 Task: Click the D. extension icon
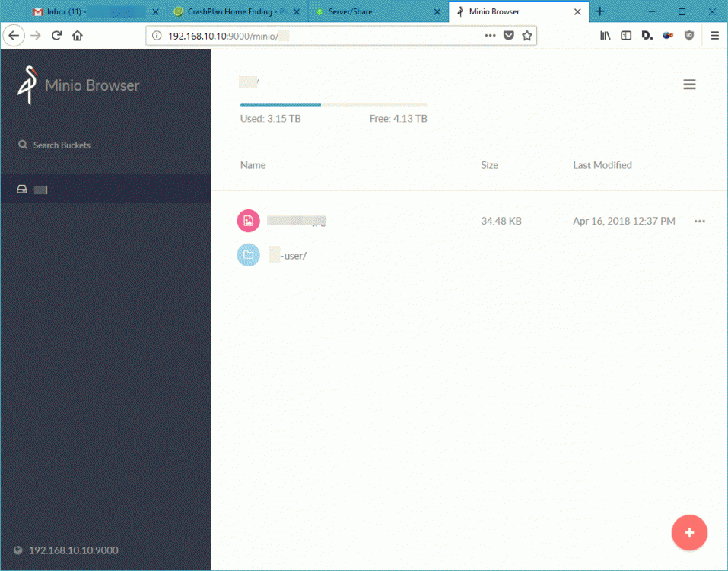tap(647, 36)
